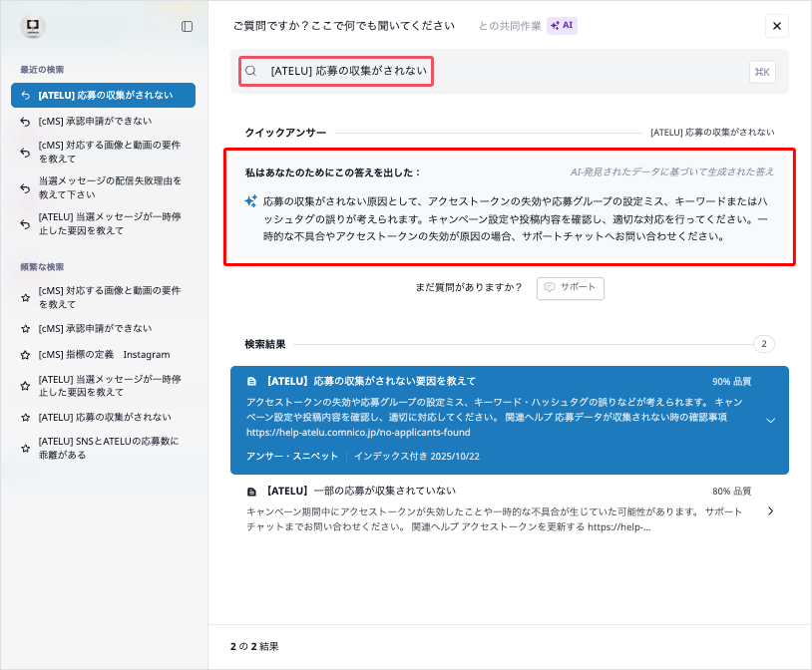Screen dimensions: 812x670
Task: Click the ⌘K shortcut badge
Action: coord(762,72)
